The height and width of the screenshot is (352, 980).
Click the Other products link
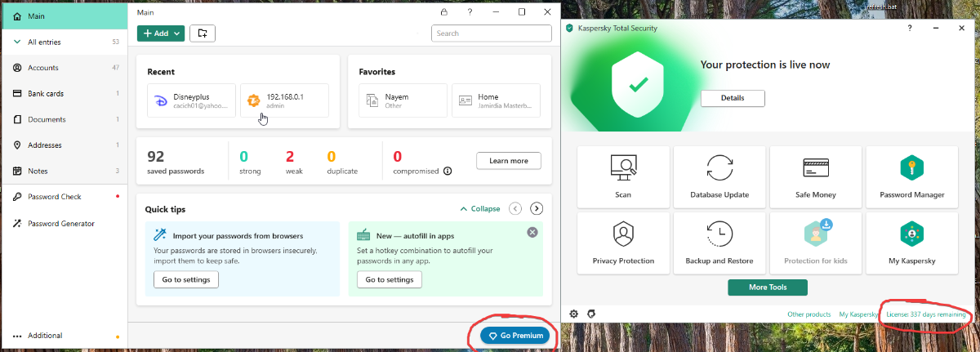click(808, 314)
